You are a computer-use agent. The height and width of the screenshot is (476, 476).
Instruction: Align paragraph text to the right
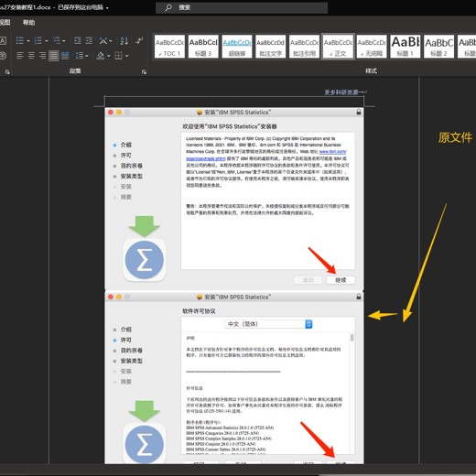[42, 56]
